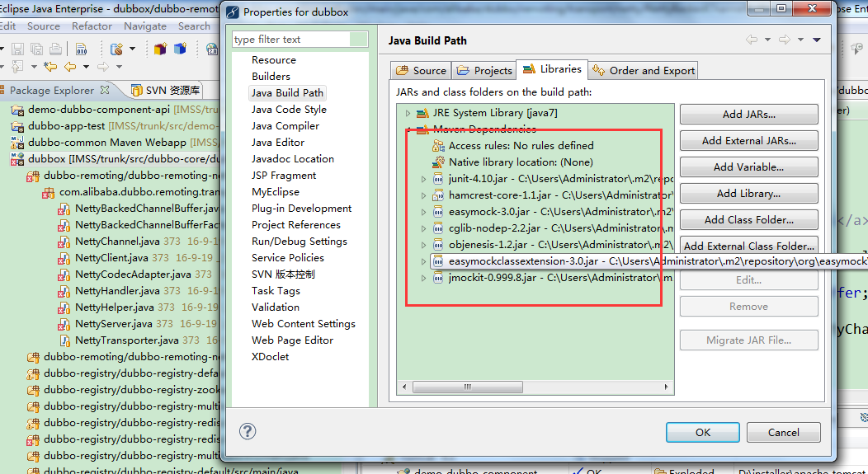Click Add JARs... button
The width and height of the screenshot is (868, 474).
(x=749, y=115)
